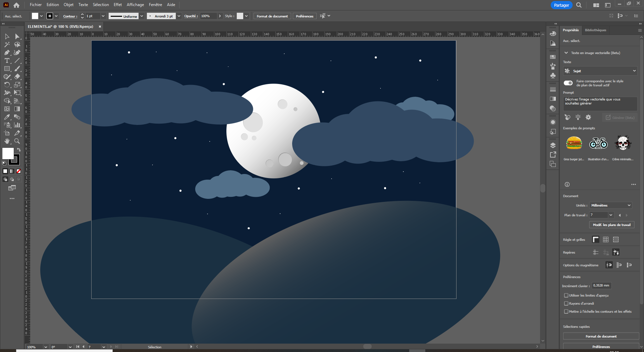This screenshot has width=644, height=352.
Task: Toggle snap to point magnet option
Action: click(x=609, y=265)
